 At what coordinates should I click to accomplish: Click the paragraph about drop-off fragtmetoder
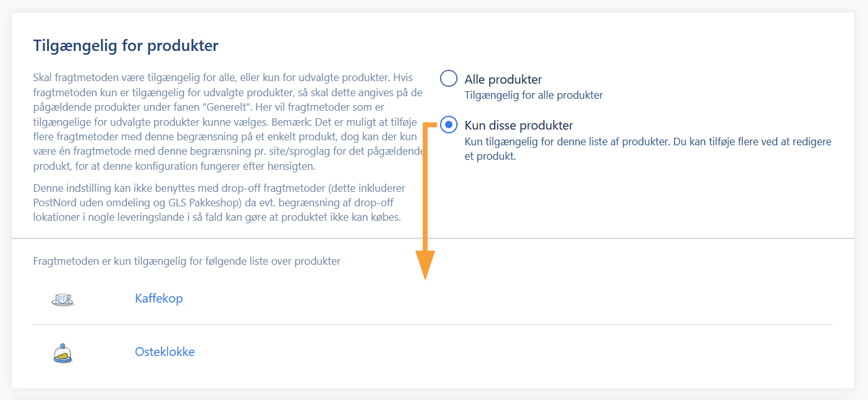click(219, 203)
